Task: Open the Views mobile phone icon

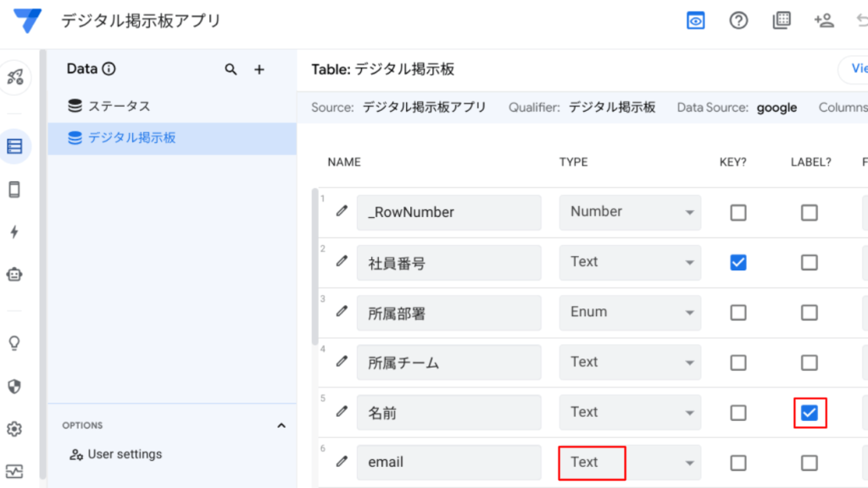Action: pos(14,190)
